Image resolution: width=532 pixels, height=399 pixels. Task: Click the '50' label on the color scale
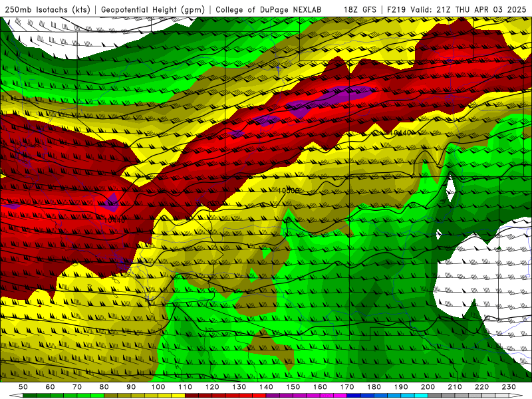(x=23, y=387)
